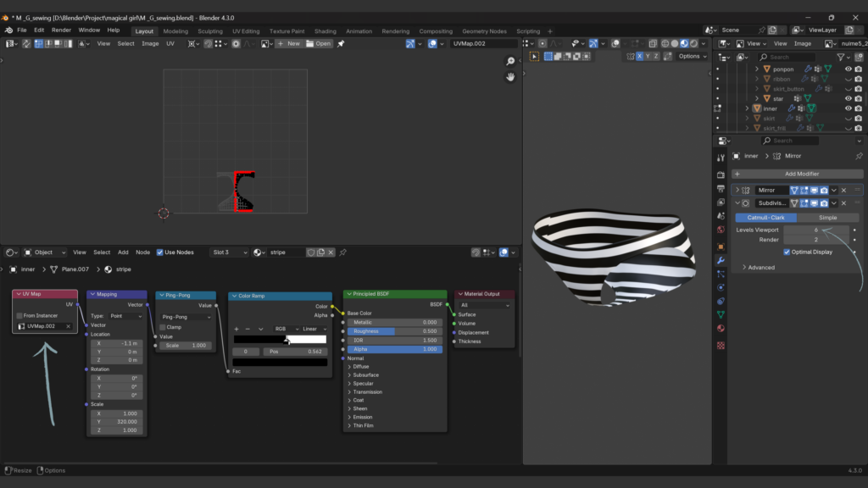The width and height of the screenshot is (868, 488).
Task: Switch to the Shading workspace tab
Action: (325, 31)
